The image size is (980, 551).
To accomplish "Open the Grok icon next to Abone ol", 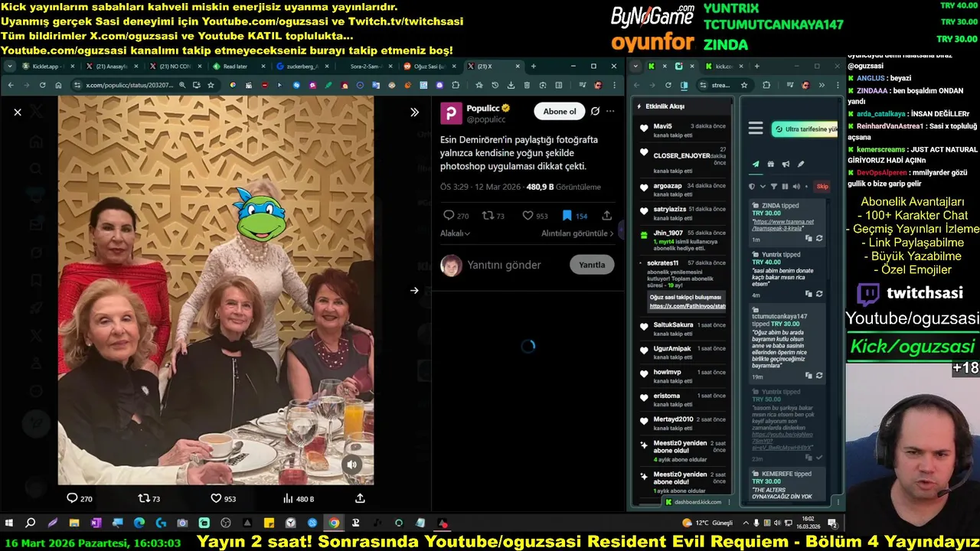I will click(x=595, y=112).
